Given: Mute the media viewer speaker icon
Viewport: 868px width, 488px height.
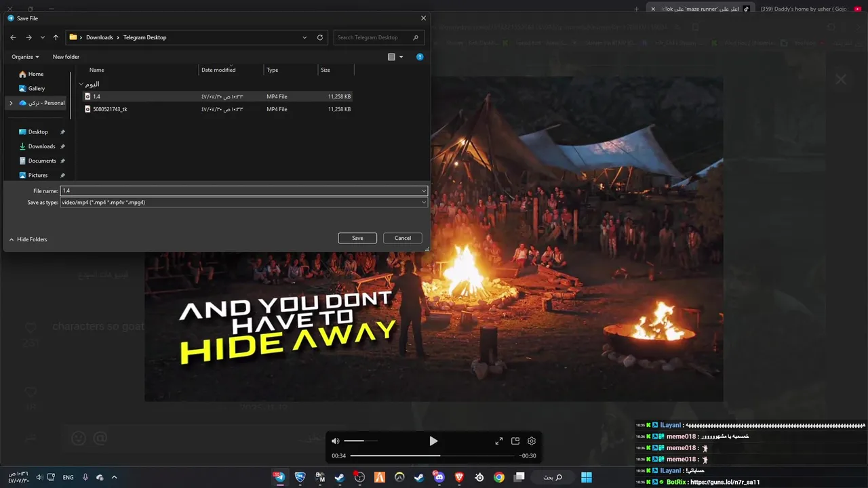Looking at the screenshot, I should coord(335,441).
